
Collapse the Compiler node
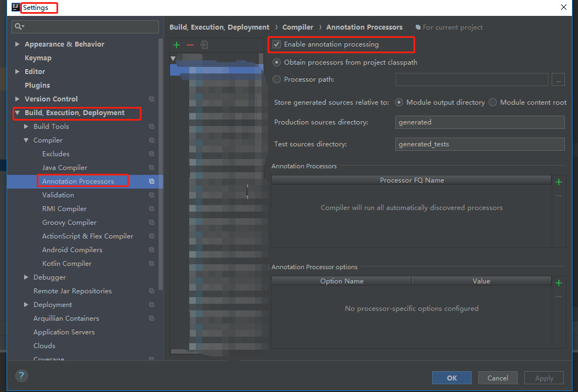point(26,140)
